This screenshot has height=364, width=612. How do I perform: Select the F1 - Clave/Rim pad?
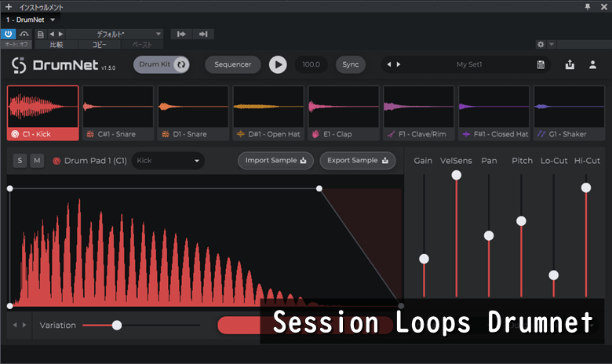point(419,113)
